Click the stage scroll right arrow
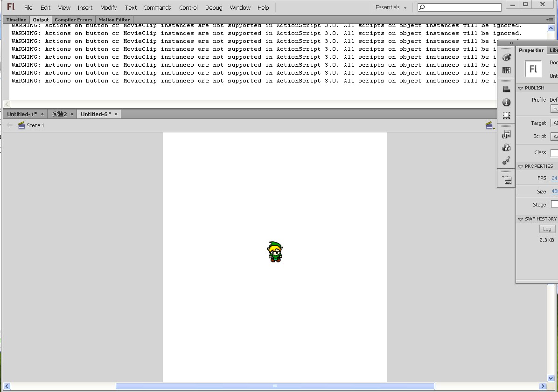 [543, 386]
